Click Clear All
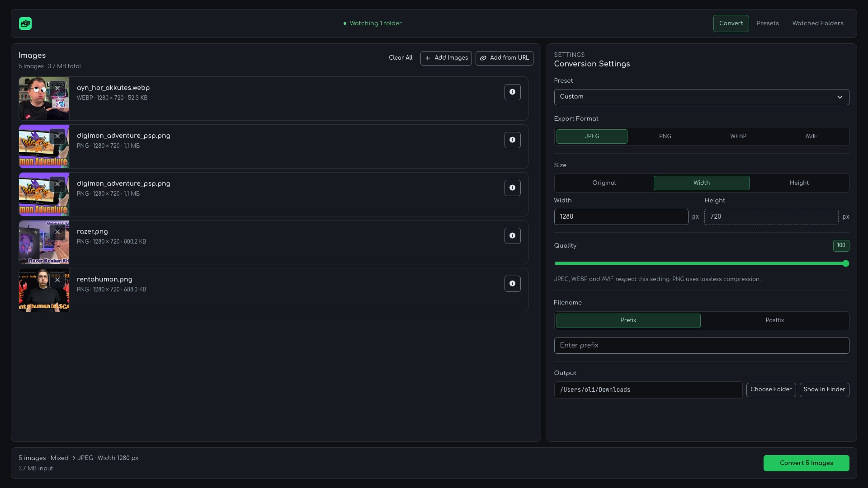The image size is (868, 488). click(401, 58)
